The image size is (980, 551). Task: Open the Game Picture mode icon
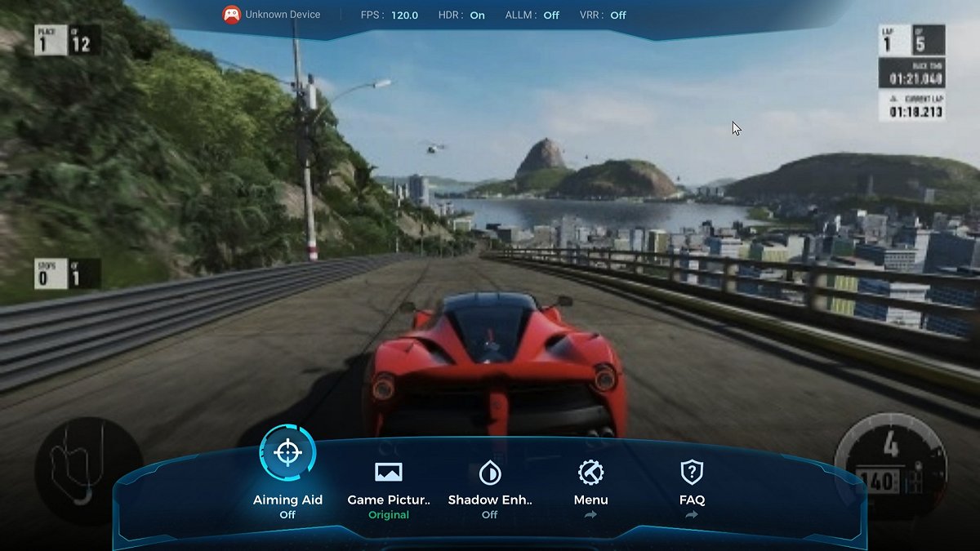pyautogui.click(x=389, y=472)
